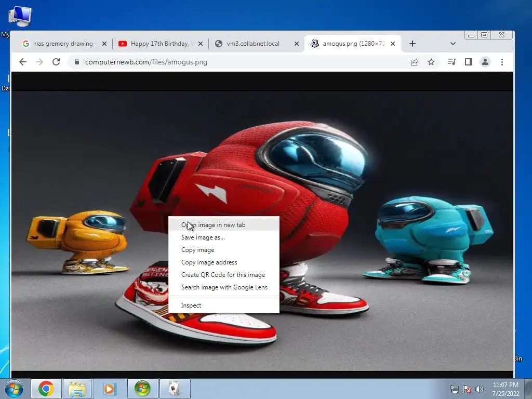The image size is (532, 399).
Task: Close the amogus.png tab
Action: (393, 44)
